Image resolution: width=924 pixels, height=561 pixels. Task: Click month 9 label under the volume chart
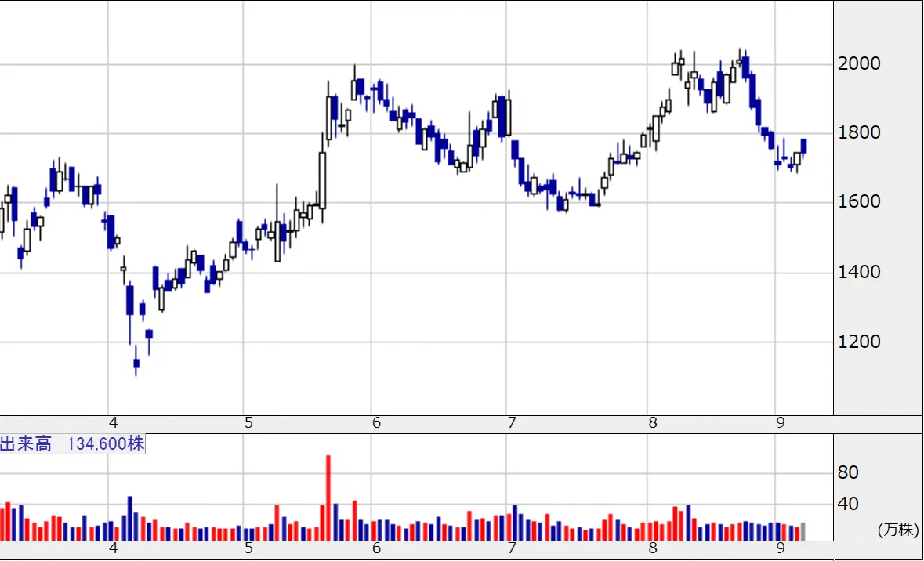click(781, 548)
